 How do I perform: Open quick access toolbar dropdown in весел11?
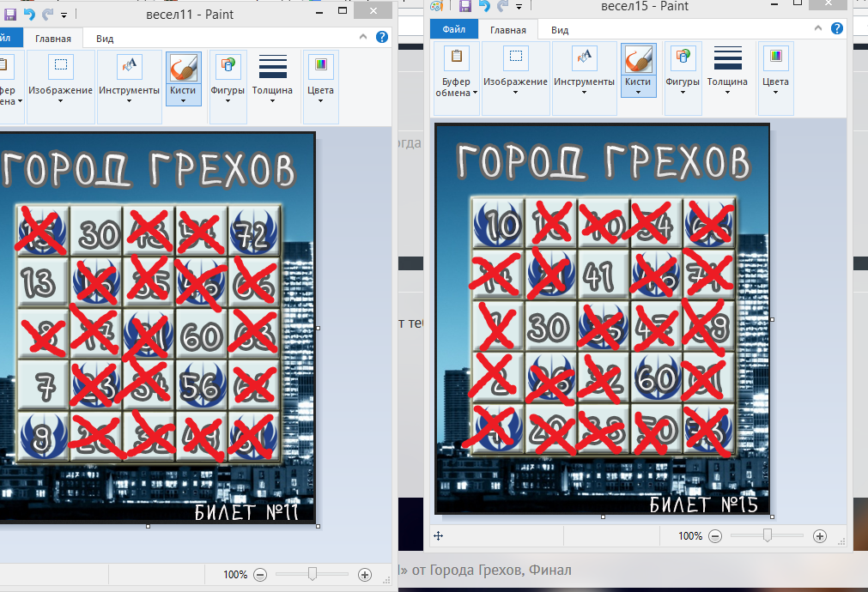pos(65,15)
